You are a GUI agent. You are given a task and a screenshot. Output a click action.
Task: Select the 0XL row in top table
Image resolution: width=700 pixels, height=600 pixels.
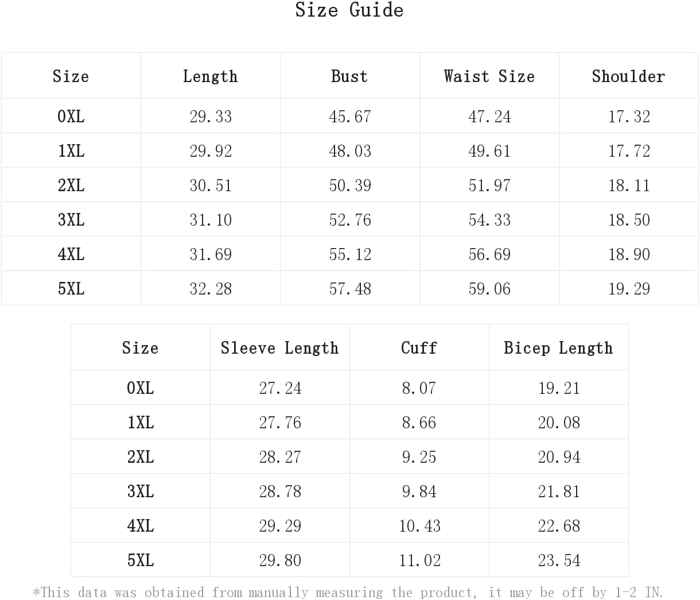[349, 116]
